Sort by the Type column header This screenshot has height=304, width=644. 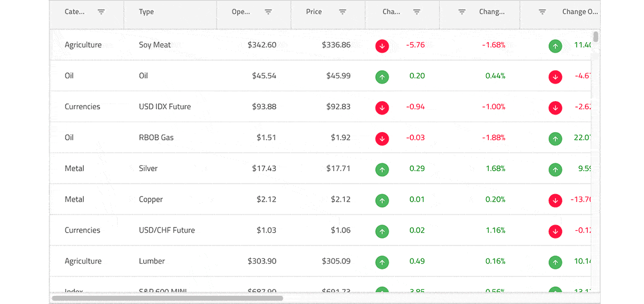pyautogui.click(x=146, y=12)
